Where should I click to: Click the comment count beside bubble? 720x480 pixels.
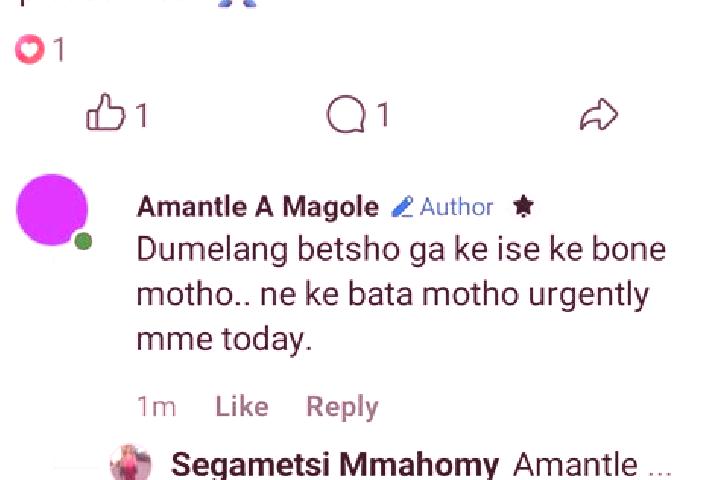tap(383, 114)
